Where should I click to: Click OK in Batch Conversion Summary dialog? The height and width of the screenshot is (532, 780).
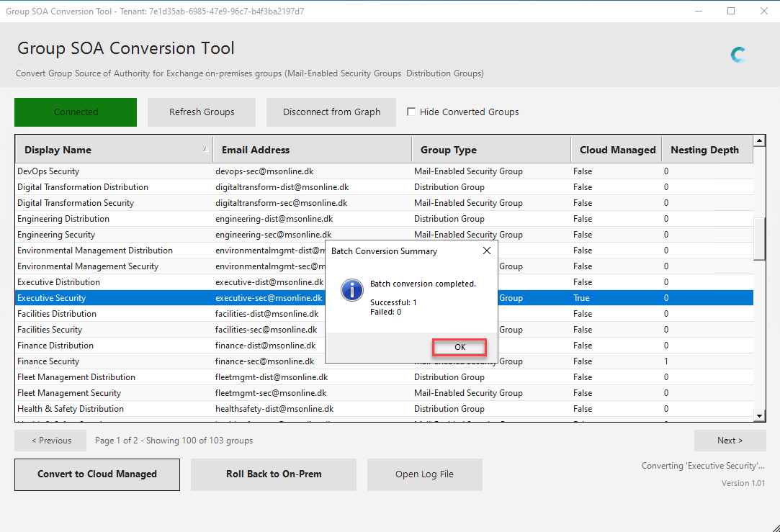click(460, 347)
